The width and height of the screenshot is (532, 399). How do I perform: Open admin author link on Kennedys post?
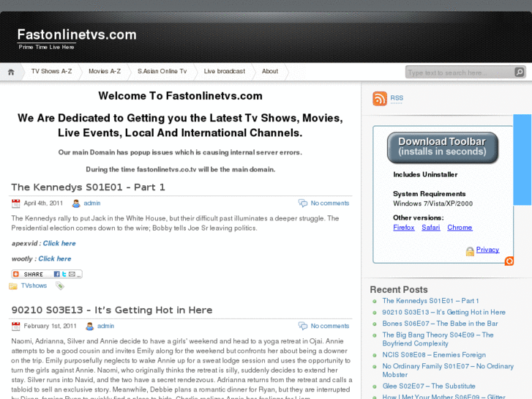[92, 204]
